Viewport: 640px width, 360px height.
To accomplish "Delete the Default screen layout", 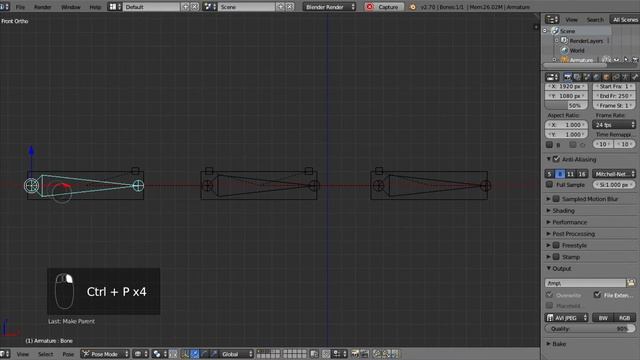I will point(195,7).
